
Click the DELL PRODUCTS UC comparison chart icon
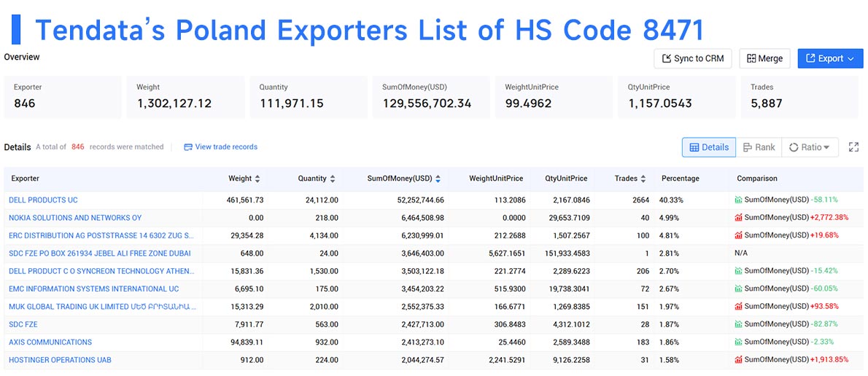coord(738,200)
